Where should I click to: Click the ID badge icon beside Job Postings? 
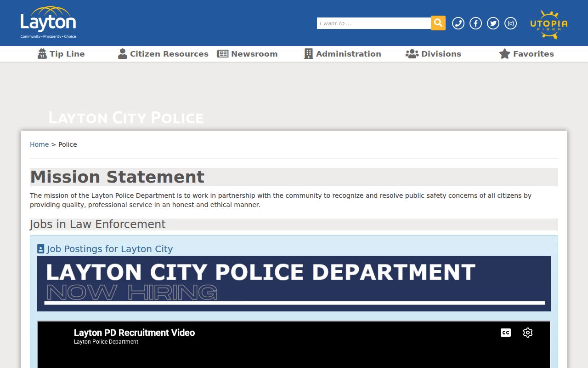pos(40,249)
